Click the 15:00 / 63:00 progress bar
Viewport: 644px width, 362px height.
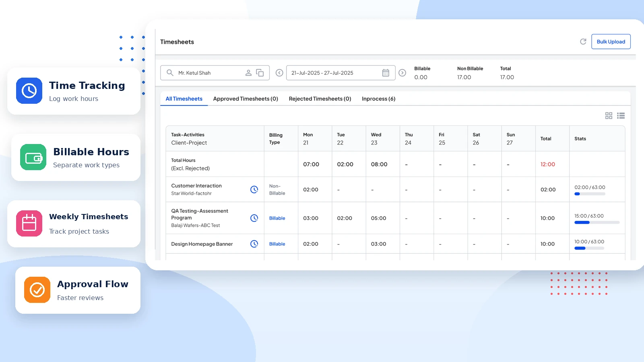click(597, 222)
